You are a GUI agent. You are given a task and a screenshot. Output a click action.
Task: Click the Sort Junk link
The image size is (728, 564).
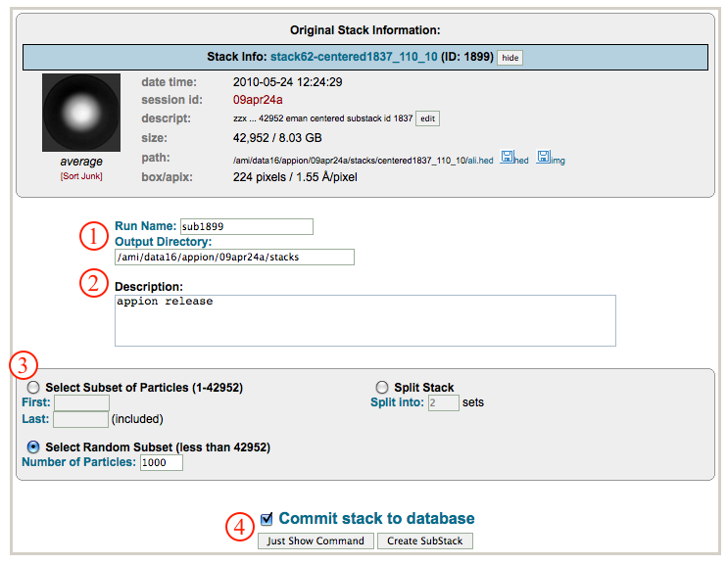(x=81, y=176)
